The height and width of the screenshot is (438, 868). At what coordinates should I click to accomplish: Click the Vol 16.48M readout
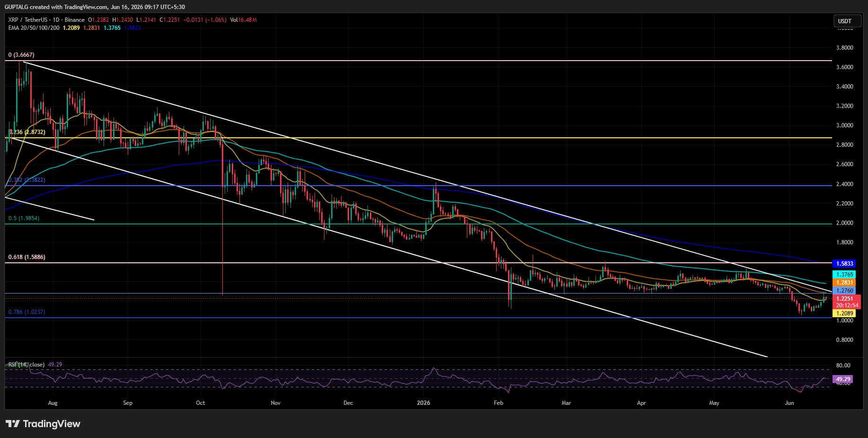tap(244, 20)
